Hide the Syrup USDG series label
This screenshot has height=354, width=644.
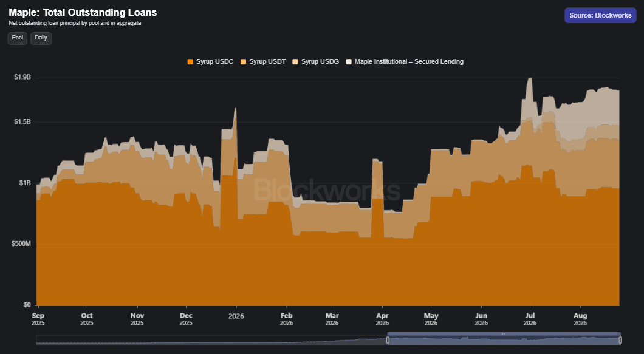click(320, 61)
